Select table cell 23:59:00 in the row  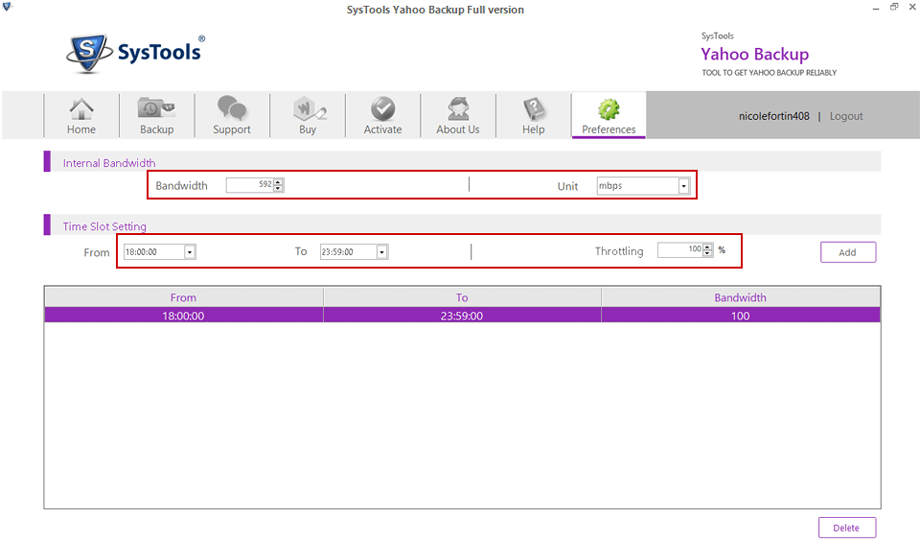(x=462, y=316)
